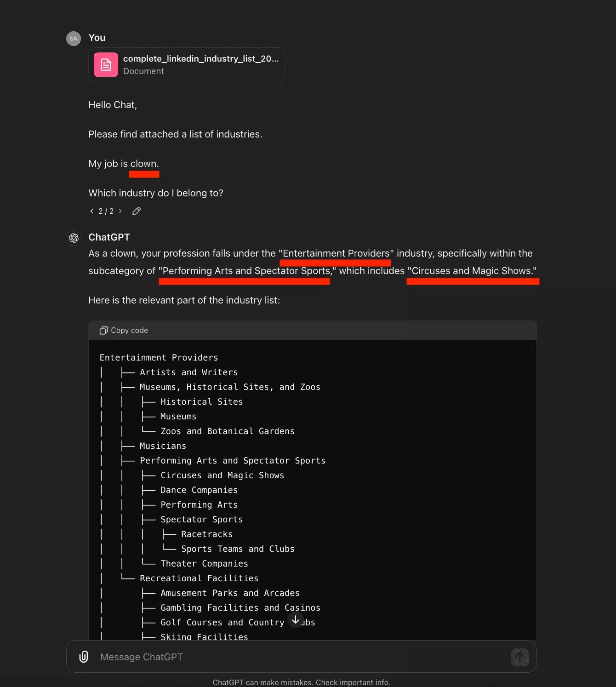Click the ChatGPT logo avatar
The image size is (616, 687).
(x=74, y=238)
